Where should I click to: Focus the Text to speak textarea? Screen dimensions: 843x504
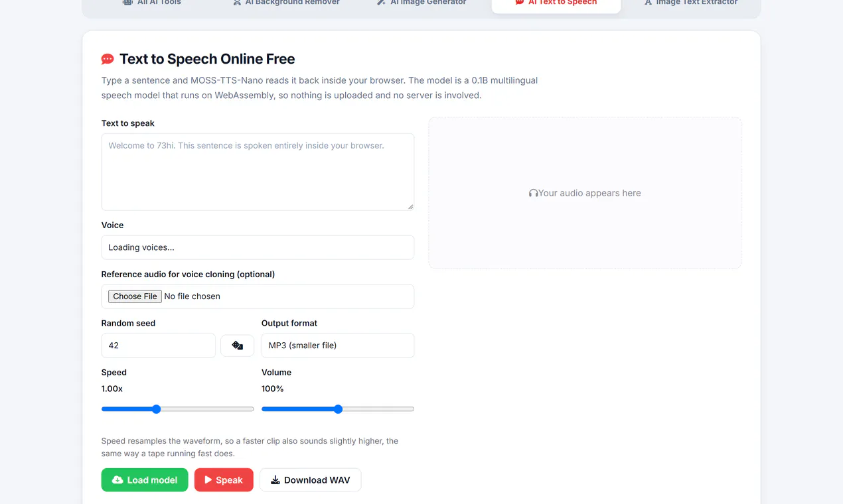258,172
